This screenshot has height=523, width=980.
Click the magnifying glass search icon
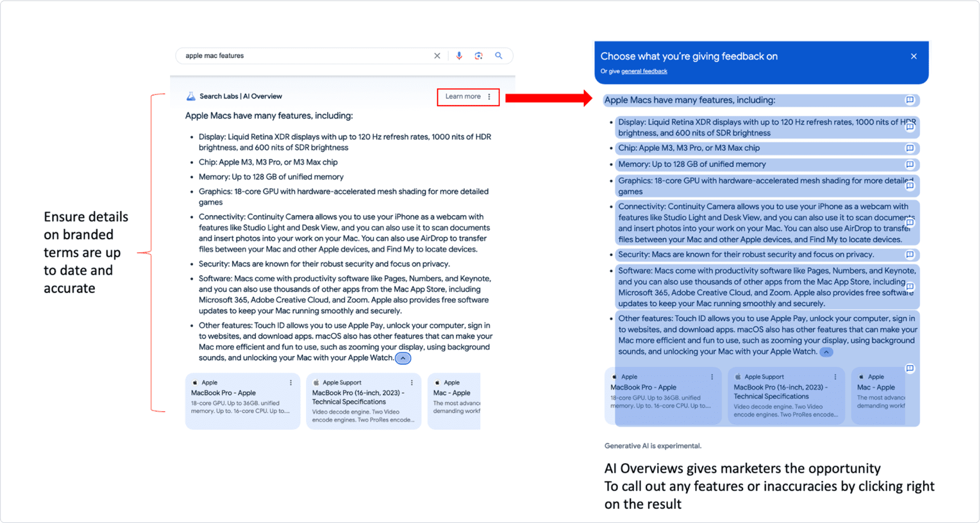click(x=499, y=56)
